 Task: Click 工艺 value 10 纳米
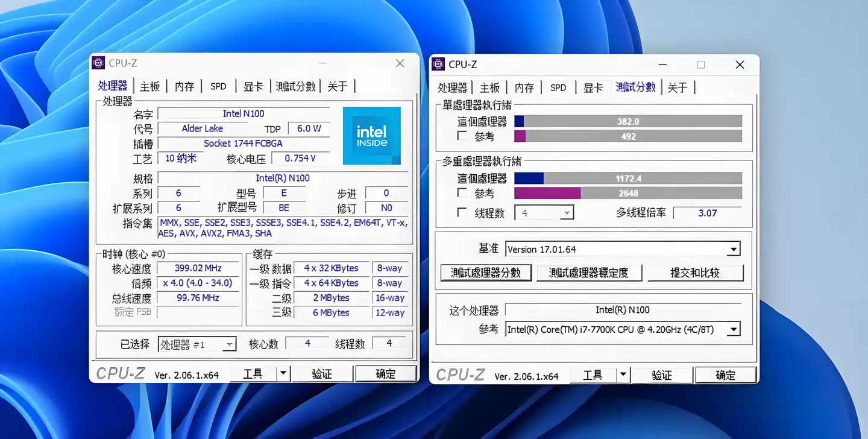coord(181,159)
